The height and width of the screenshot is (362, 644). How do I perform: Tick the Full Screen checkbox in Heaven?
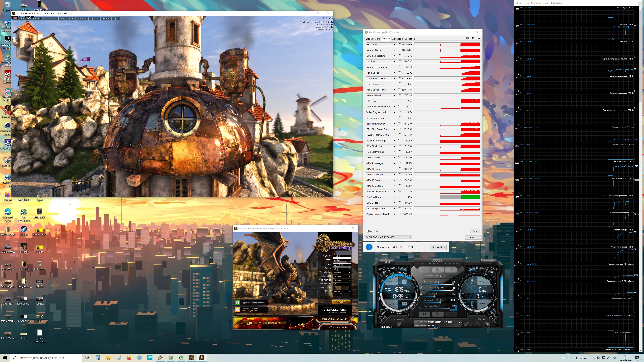pos(334,288)
